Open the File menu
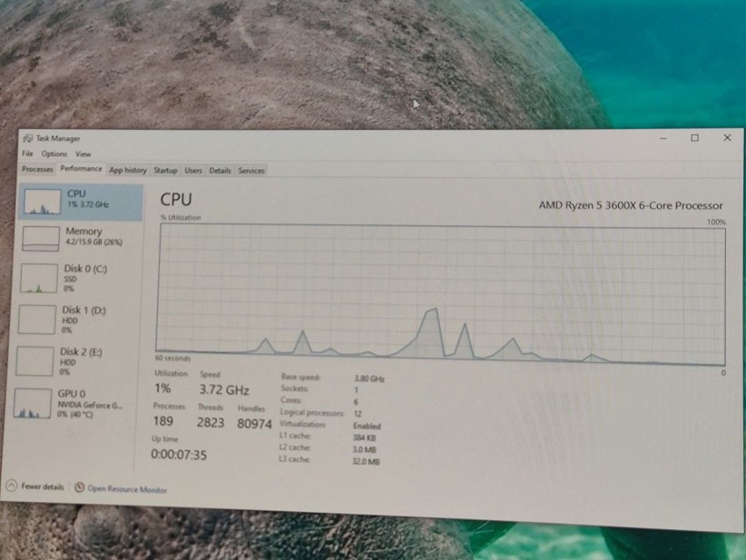746x560 pixels. click(28, 154)
